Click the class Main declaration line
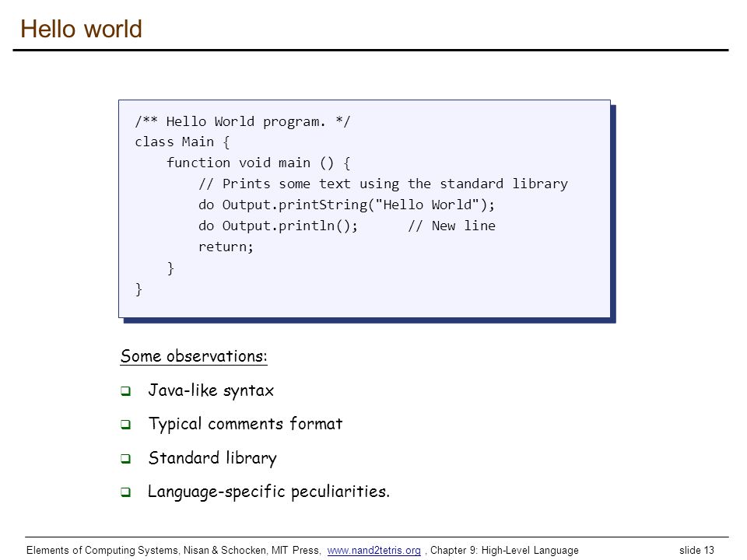Screen dimensions: 747x560 point(182,142)
